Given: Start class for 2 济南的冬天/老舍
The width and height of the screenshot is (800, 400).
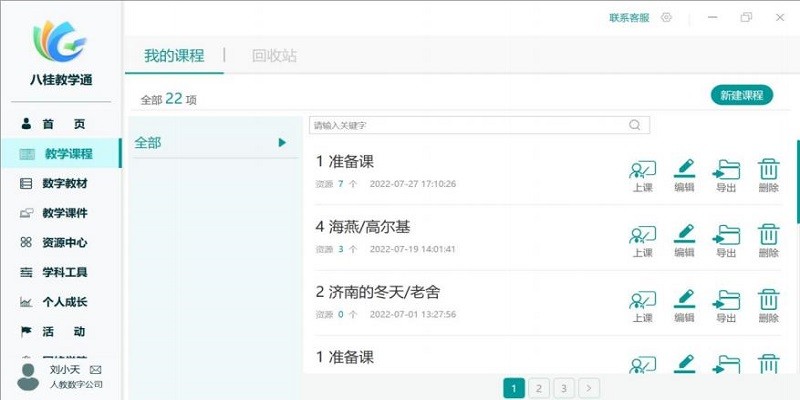Looking at the screenshot, I should [x=642, y=307].
